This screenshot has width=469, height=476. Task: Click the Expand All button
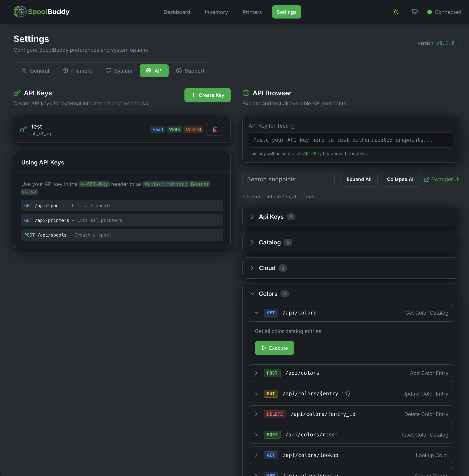tap(359, 179)
